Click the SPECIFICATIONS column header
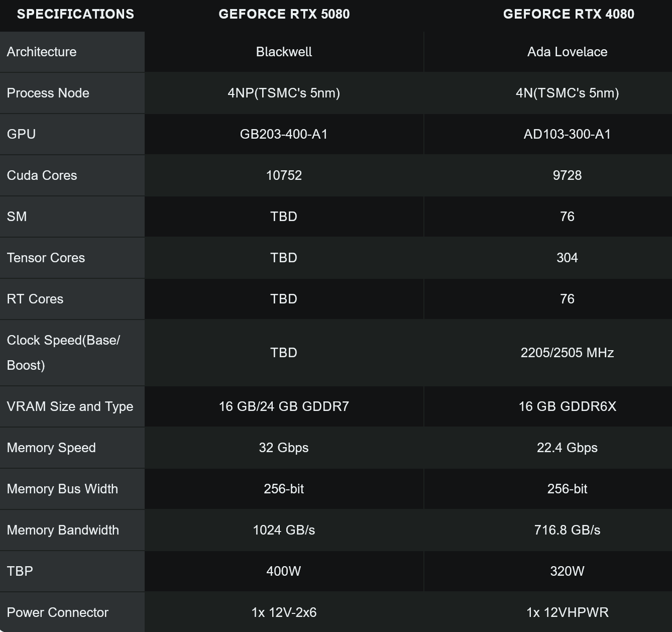 coord(75,14)
